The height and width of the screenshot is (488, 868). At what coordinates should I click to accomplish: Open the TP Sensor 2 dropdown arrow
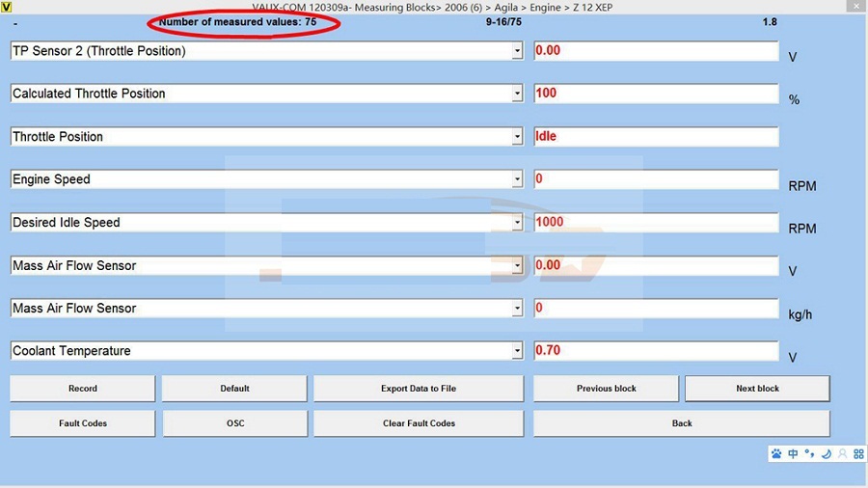pos(517,51)
